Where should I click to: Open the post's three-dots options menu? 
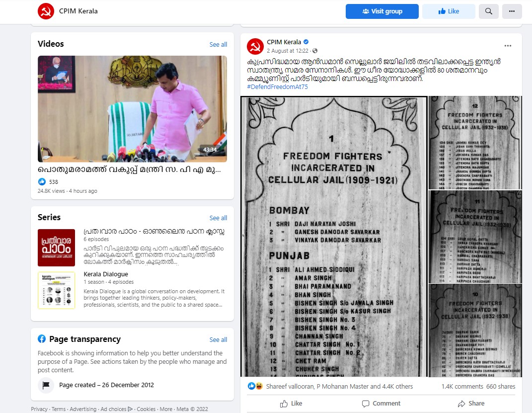508,46
